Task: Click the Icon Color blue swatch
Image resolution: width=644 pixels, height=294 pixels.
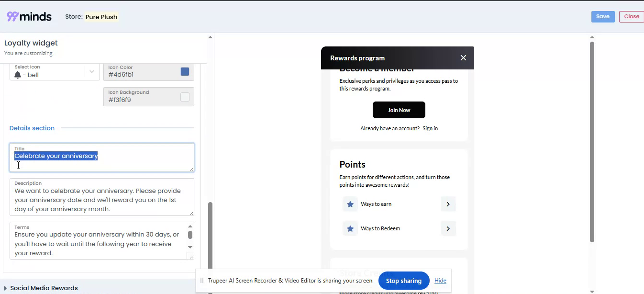Action: (x=185, y=72)
